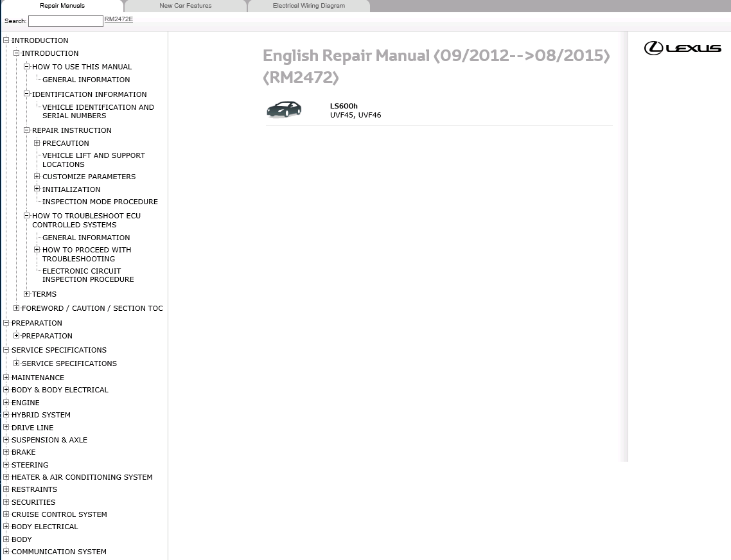Image resolution: width=731 pixels, height=560 pixels.
Task: Expand the ENGINE section
Action: [6, 402]
